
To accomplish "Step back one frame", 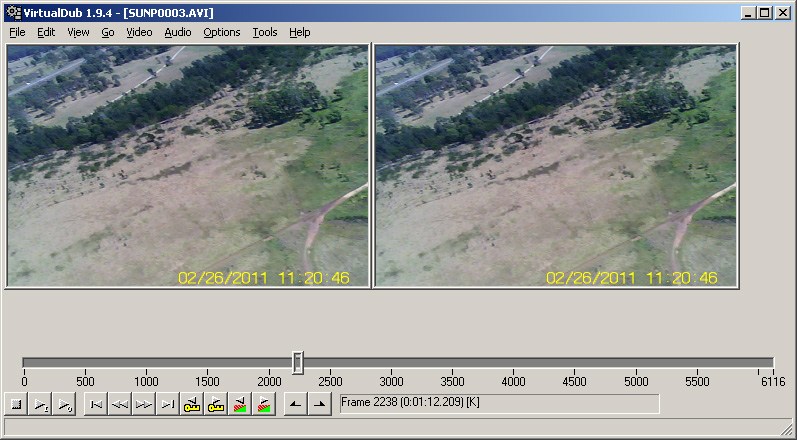I will 119,404.
